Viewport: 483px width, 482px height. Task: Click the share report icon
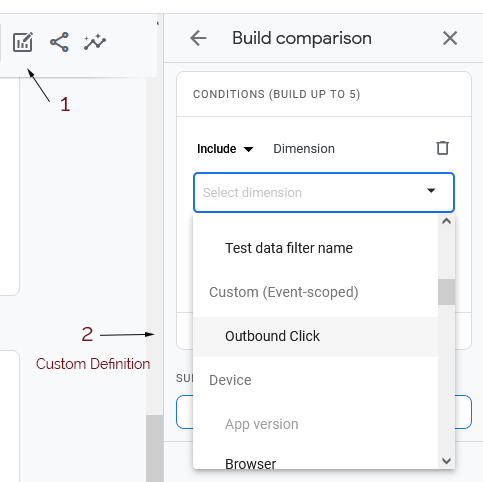pos(59,42)
